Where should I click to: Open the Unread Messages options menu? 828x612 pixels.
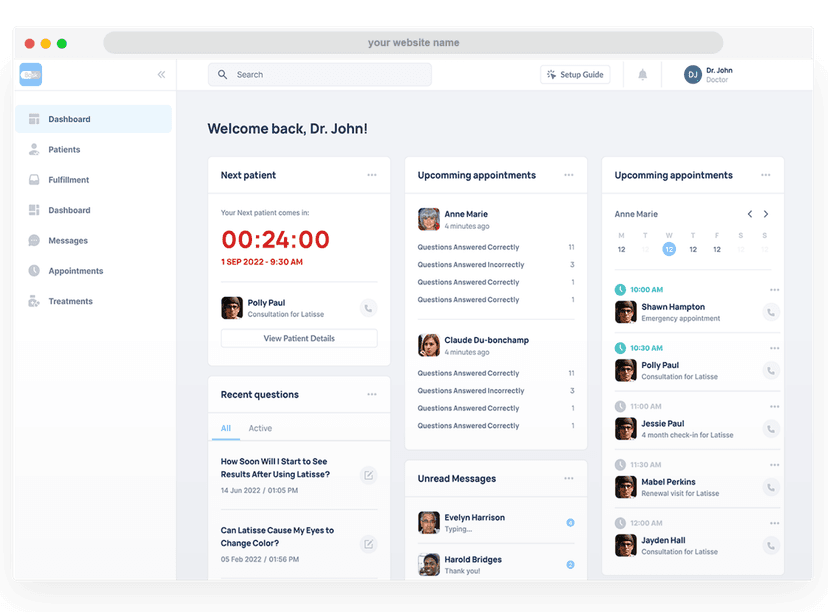coord(569,479)
